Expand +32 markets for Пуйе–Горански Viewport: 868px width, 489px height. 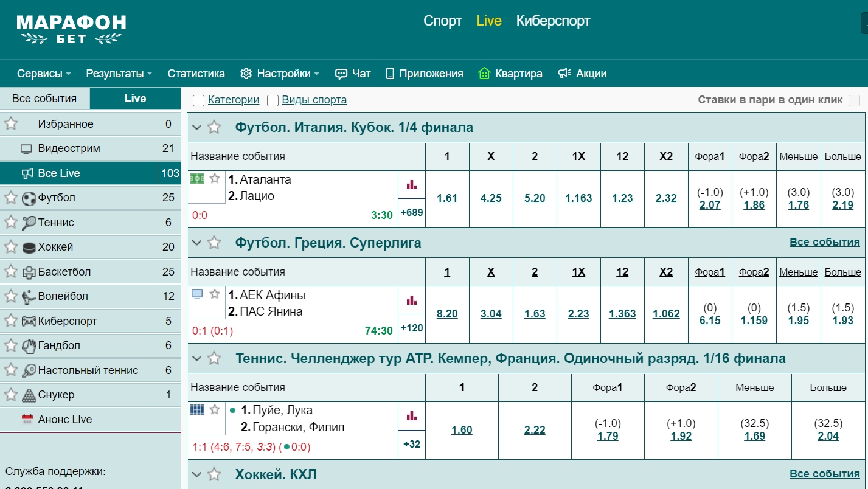(x=412, y=444)
